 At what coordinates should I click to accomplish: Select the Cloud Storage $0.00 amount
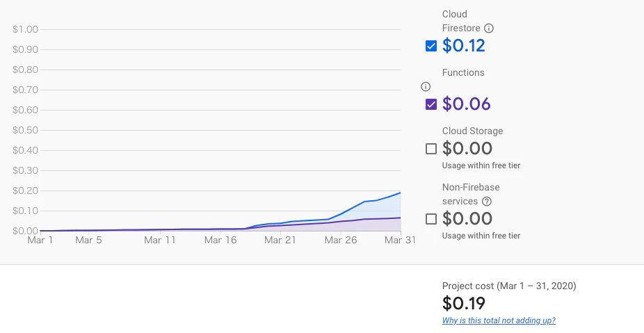(x=467, y=148)
